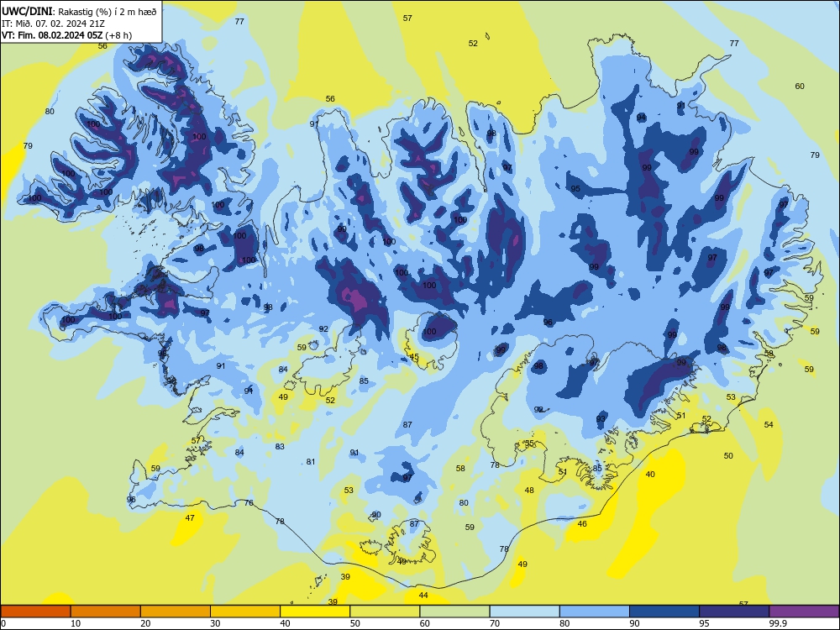Click the legend scale label '99.9'
This screenshot has width=840, height=630.
click(778, 623)
